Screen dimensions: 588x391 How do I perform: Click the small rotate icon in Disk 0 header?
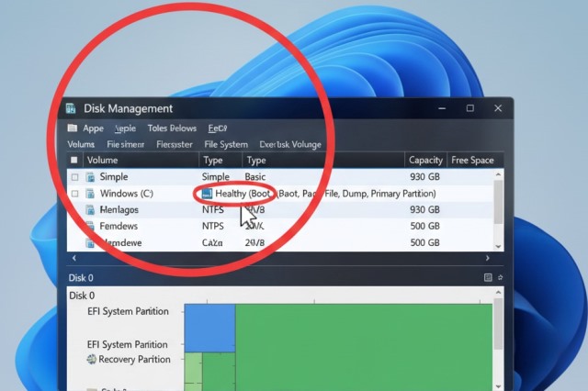point(500,277)
